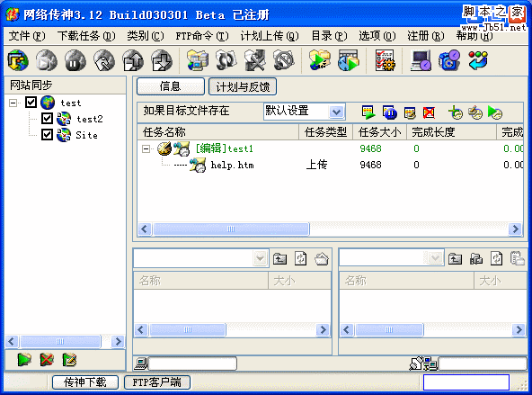Viewport: 532px width, 395px height.
Task: Click the add schedule clock icon
Action: tap(455, 112)
